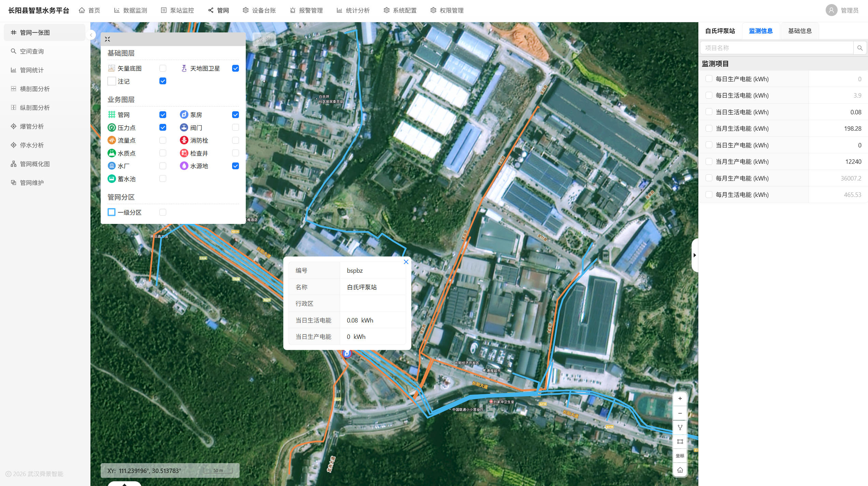Focus the 项目名称 search input field

click(x=777, y=48)
